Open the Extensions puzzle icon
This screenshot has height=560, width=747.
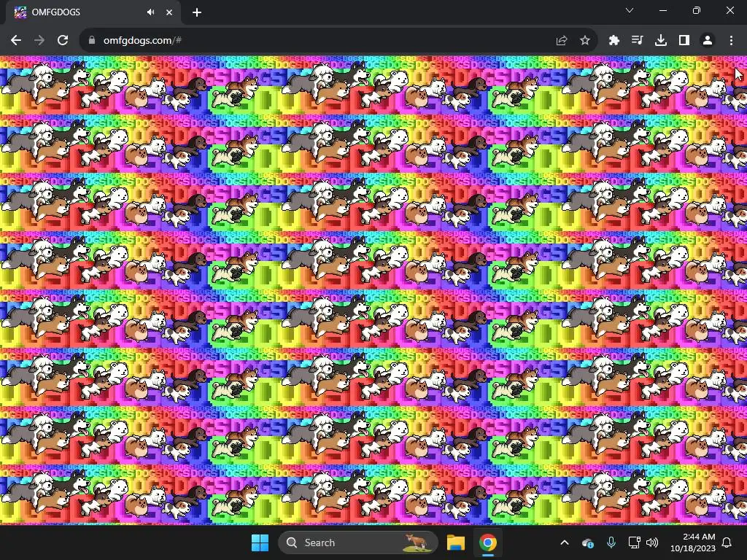tap(614, 41)
